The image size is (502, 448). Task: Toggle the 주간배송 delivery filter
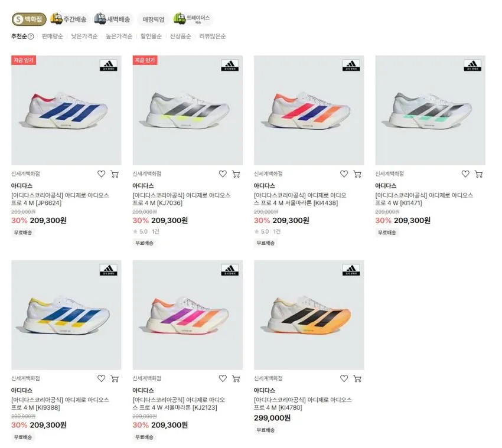(x=69, y=19)
